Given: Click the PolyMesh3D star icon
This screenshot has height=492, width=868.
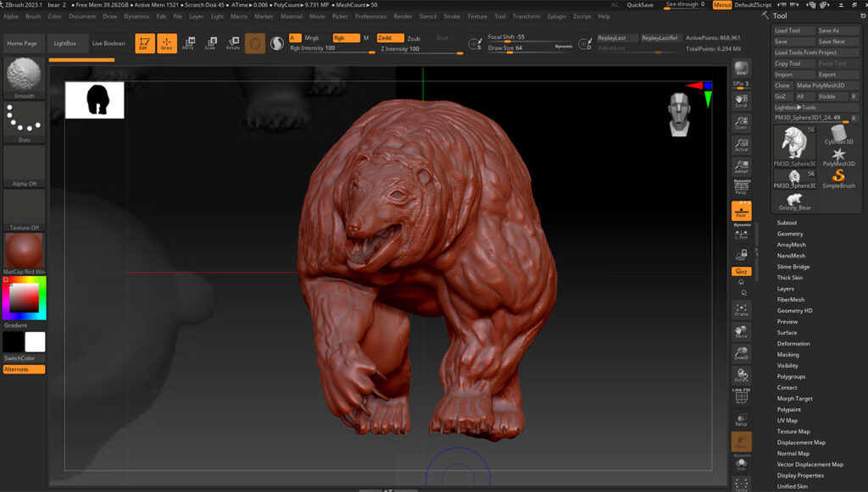Looking at the screenshot, I should click(839, 155).
